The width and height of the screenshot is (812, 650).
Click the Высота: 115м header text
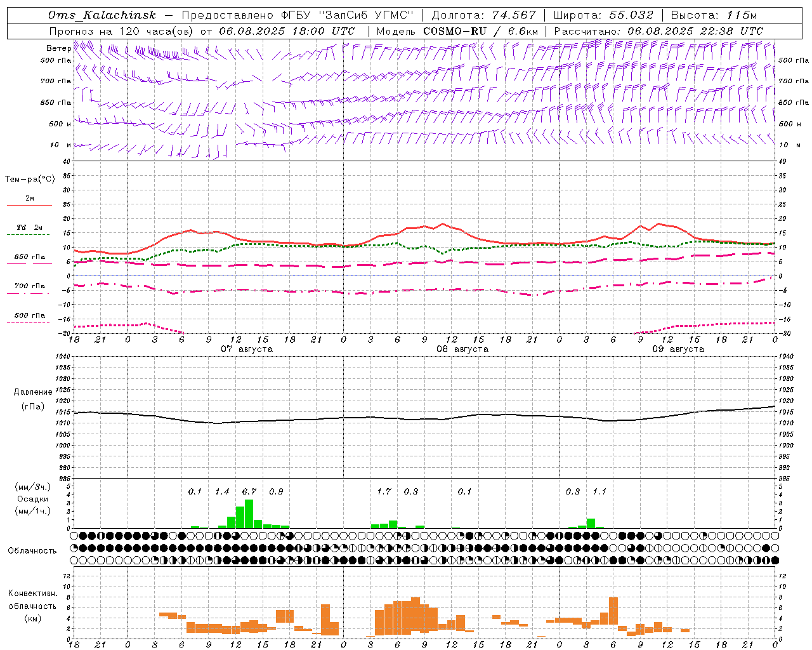(714, 15)
